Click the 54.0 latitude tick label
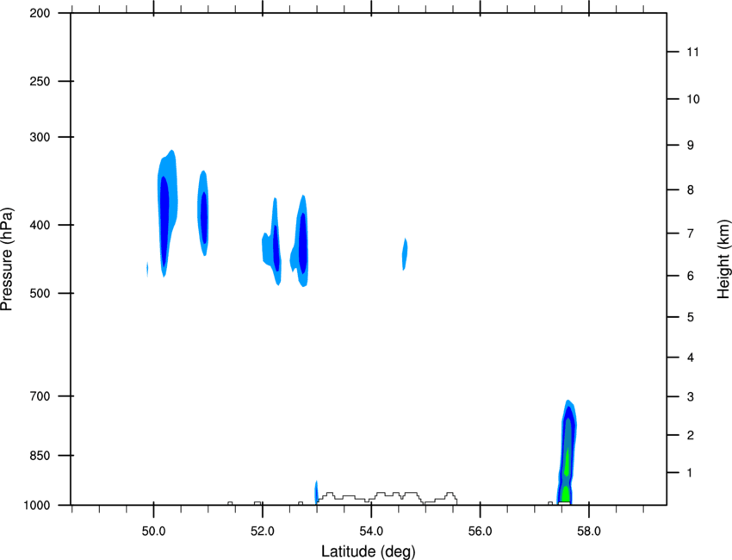This screenshot has width=732, height=560. pos(371,532)
